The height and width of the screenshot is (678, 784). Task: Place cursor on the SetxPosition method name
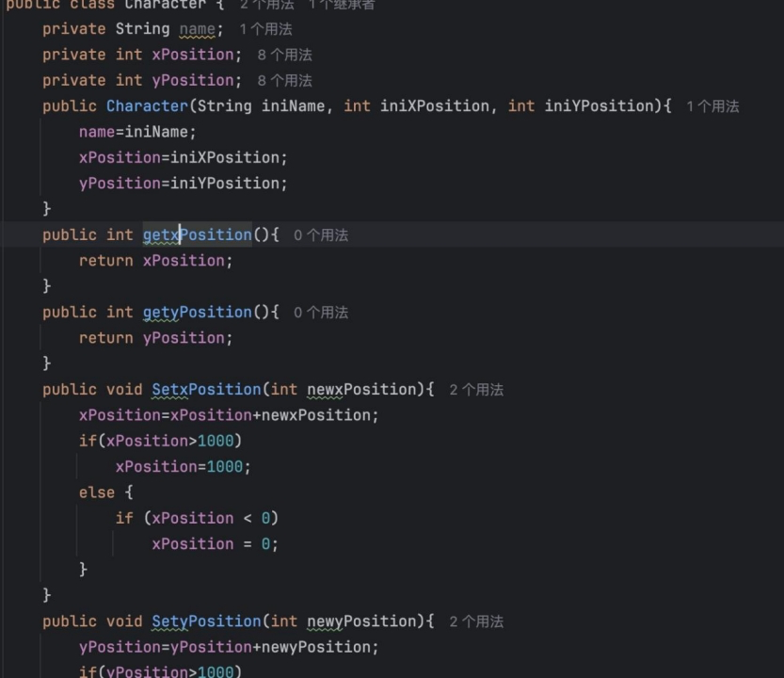click(x=206, y=389)
